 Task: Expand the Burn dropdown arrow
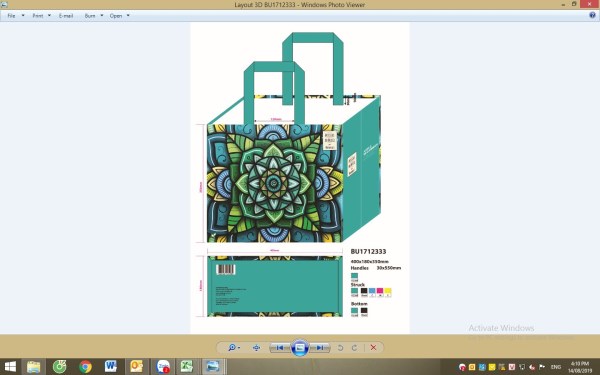102,16
